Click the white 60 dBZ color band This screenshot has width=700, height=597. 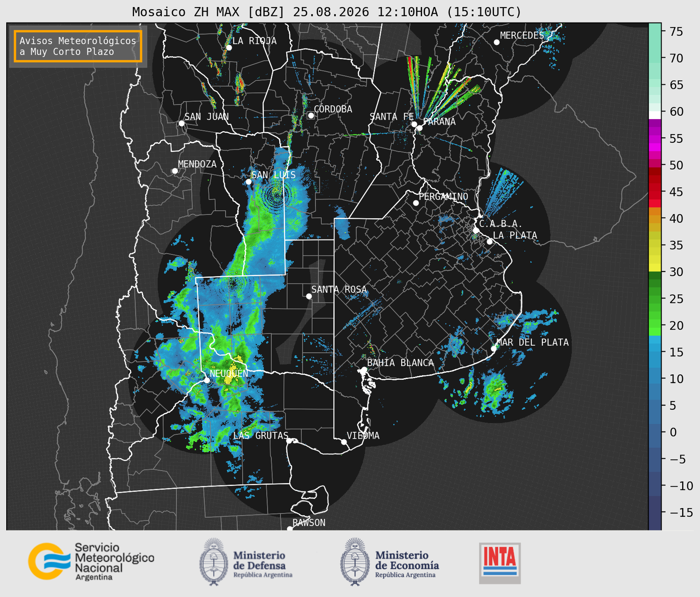655,115
